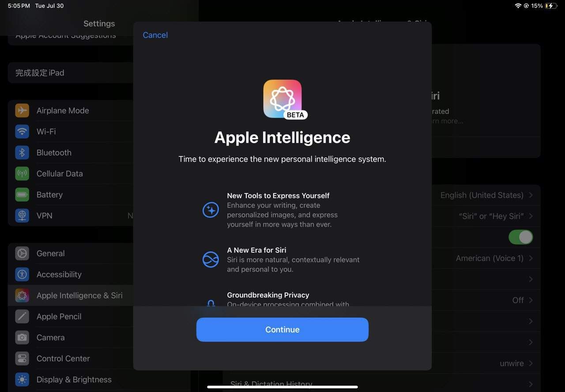565x392 pixels.
Task: Tap the Bluetooth icon in the sidebar
Action: (x=22, y=153)
